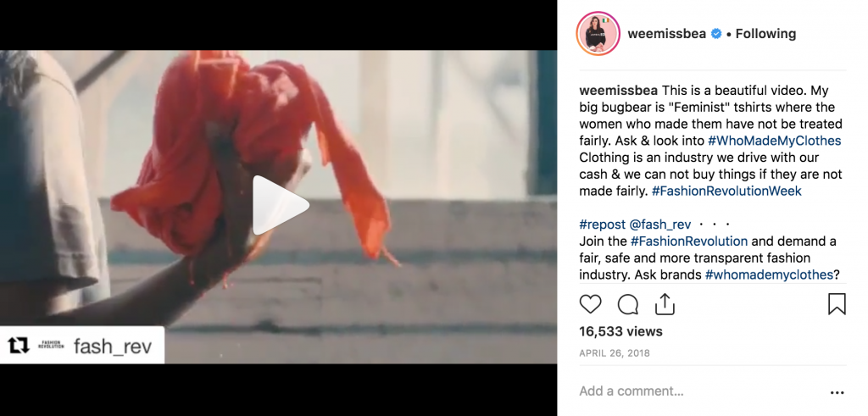868x416 pixels.
Task: Open the lowercase #whomademyclothes hashtag
Action: 769,275
